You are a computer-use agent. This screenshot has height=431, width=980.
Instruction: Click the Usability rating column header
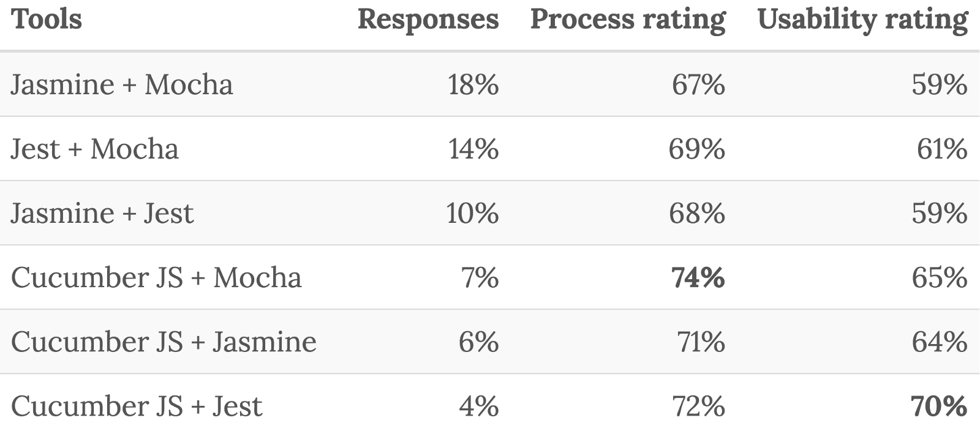[x=862, y=19]
